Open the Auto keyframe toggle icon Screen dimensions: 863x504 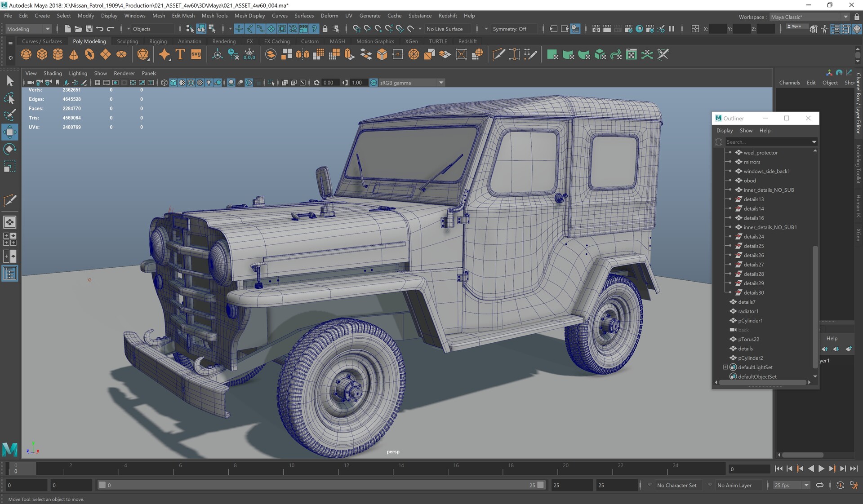[x=840, y=485]
